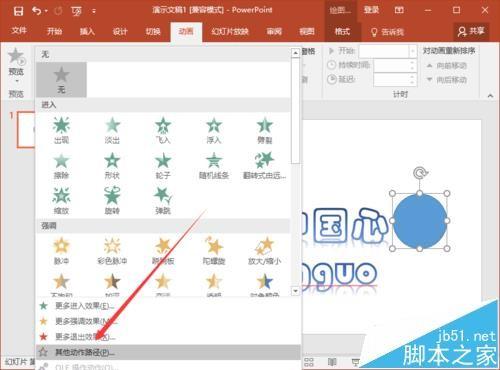This screenshot has width=500, height=370.
Task: Choose 其他动作路径(P) menu entry
Action: pyautogui.click(x=168, y=352)
